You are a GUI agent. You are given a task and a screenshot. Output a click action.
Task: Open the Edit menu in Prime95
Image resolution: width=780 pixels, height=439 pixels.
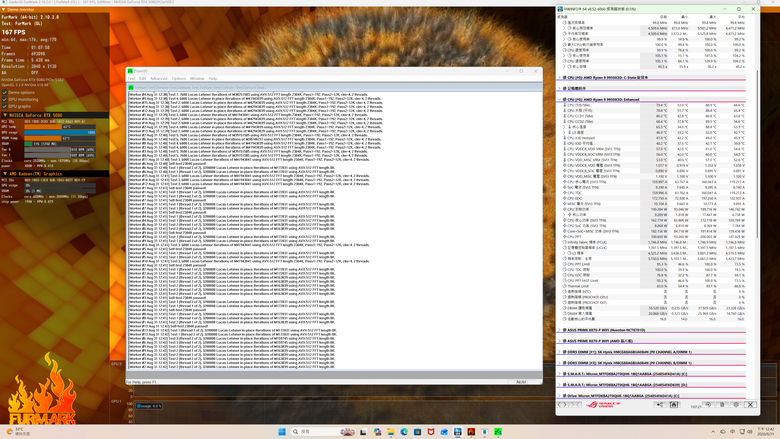coord(142,79)
